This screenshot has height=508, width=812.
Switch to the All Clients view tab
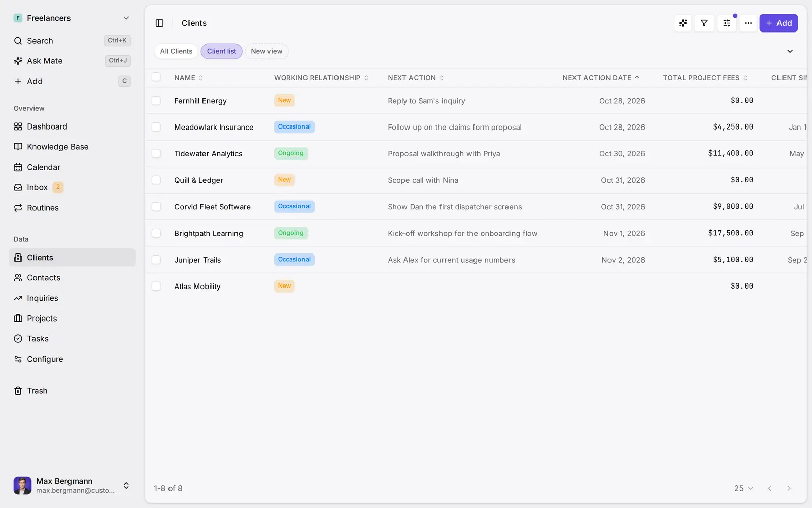(176, 51)
